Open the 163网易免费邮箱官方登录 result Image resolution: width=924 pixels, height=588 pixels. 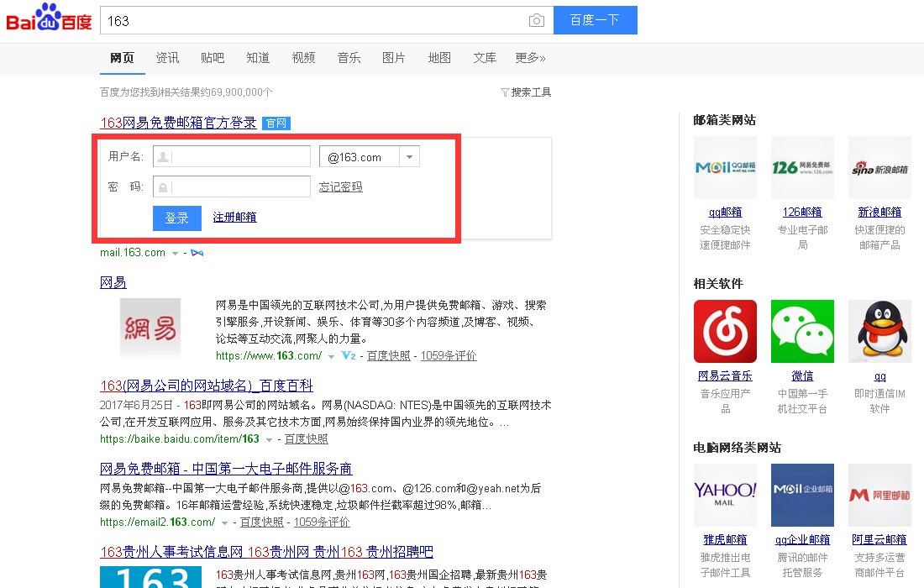coord(178,123)
